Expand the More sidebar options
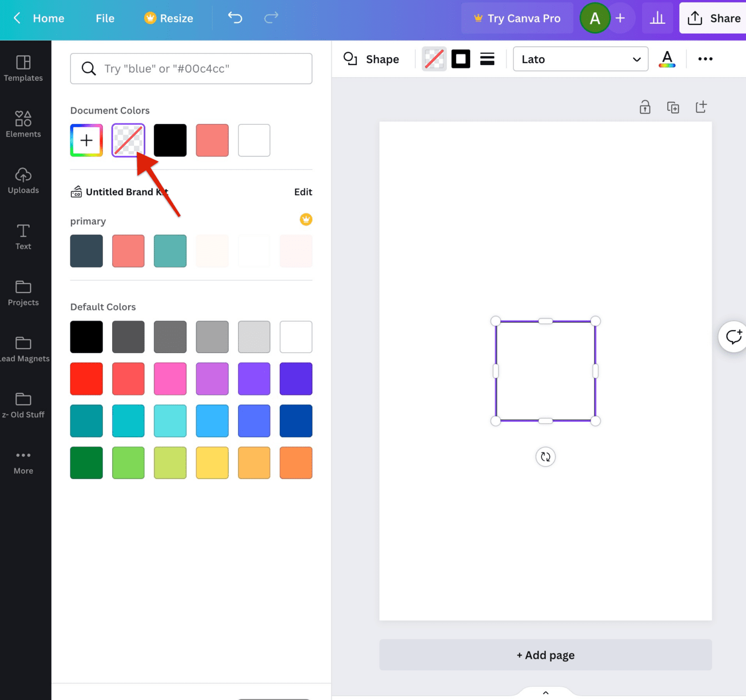The width and height of the screenshot is (746, 700). pyautogui.click(x=23, y=461)
